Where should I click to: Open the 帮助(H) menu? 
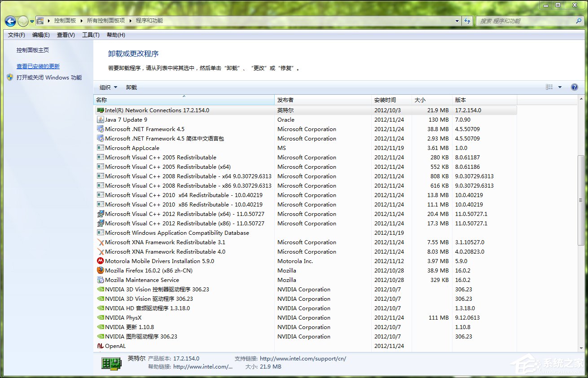click(116, 35)
